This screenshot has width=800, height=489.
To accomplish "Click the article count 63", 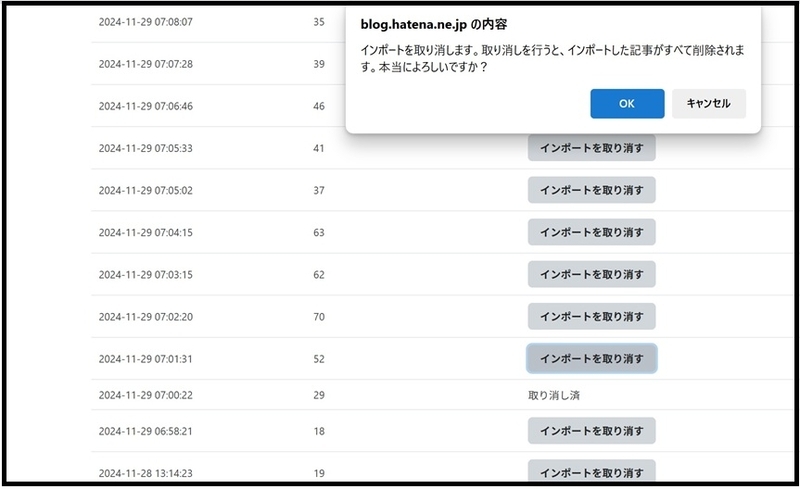I will coord(319,232).
